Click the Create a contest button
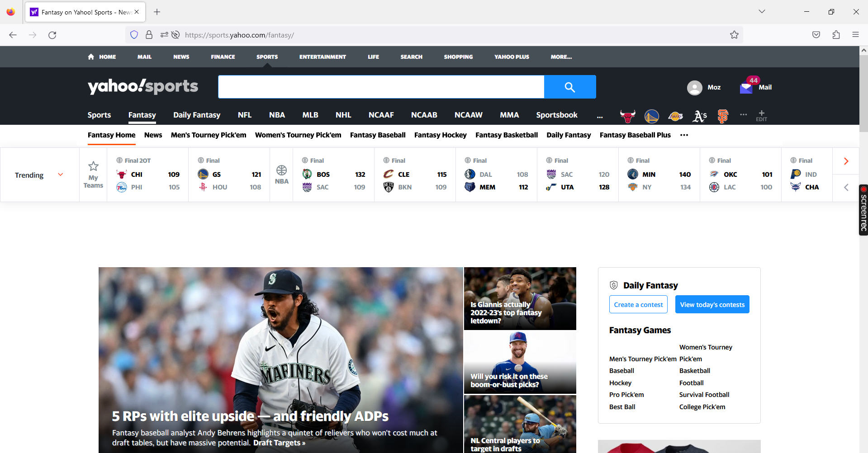The image size is (868, 453). [638, 304]
